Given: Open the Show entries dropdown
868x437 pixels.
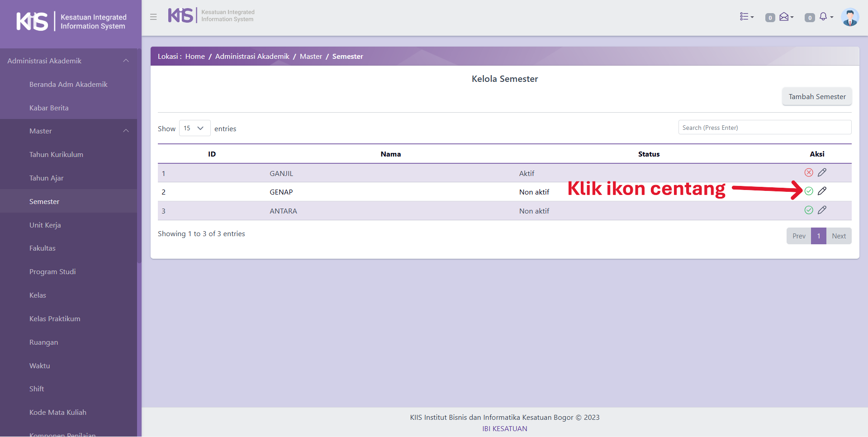Looking at the screenshot, I should click(x=194, y=128).
